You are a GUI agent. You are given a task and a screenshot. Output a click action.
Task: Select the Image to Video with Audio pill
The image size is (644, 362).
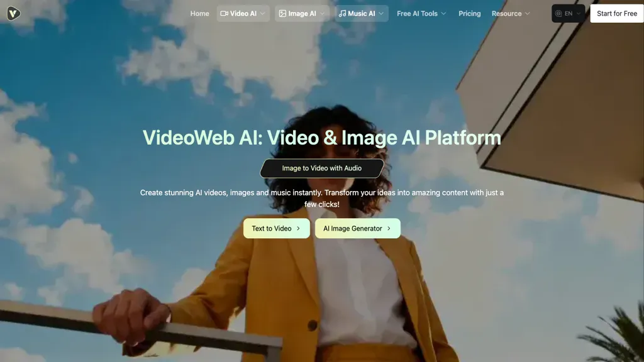(x=321, y=168)
